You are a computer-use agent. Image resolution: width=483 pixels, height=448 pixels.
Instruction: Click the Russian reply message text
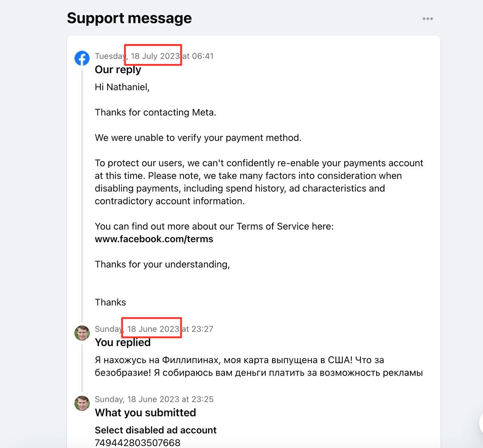click(x=258, y=367)
